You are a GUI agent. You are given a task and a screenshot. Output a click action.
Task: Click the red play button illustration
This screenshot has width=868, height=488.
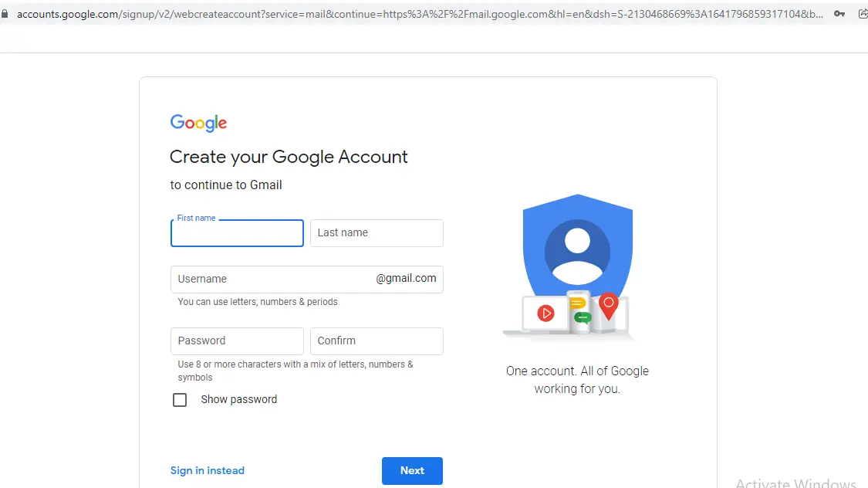click(x=546, y=313)
